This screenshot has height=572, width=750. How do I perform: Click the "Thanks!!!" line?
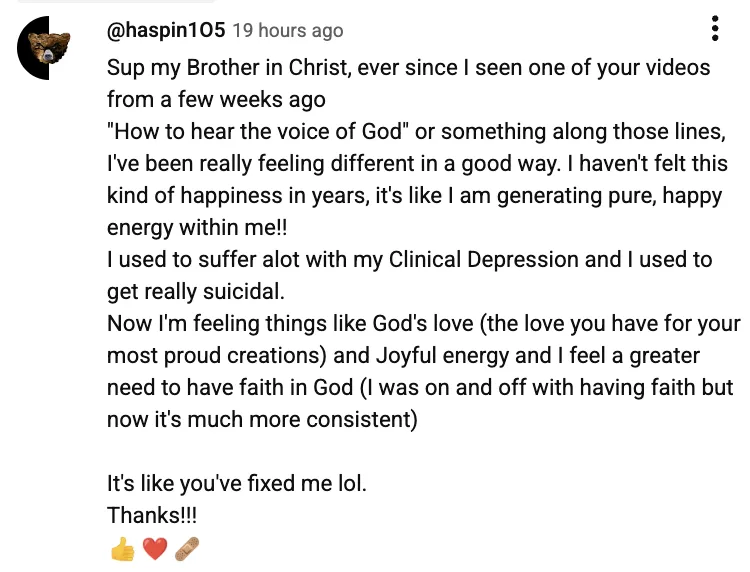coord(152,516)
